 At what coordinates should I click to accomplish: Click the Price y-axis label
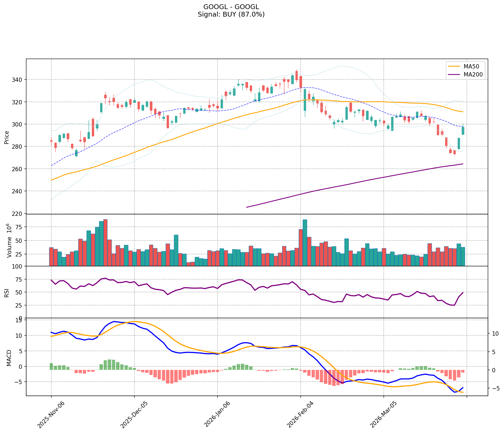[7, 137]
